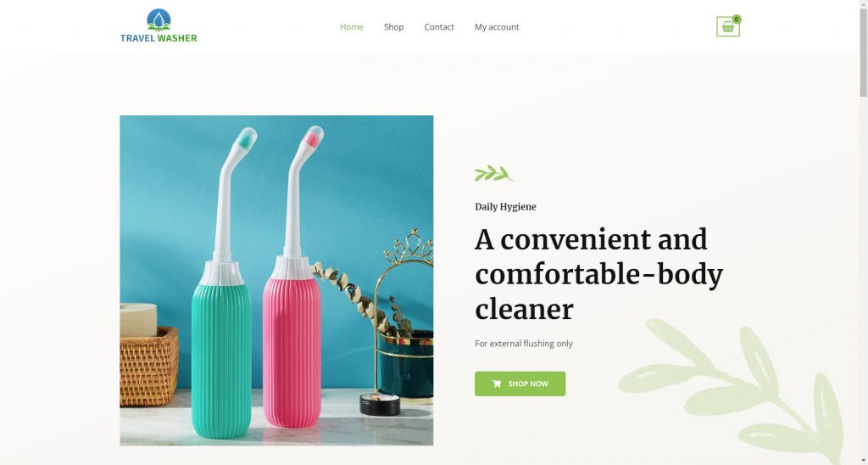Click the cart icon inside Shop Now button

497,384
